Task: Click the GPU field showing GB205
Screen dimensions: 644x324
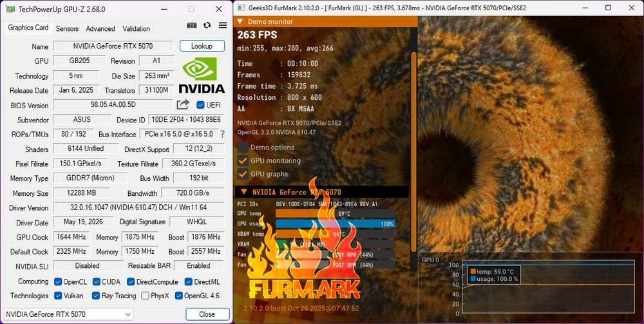Action: 79,61
